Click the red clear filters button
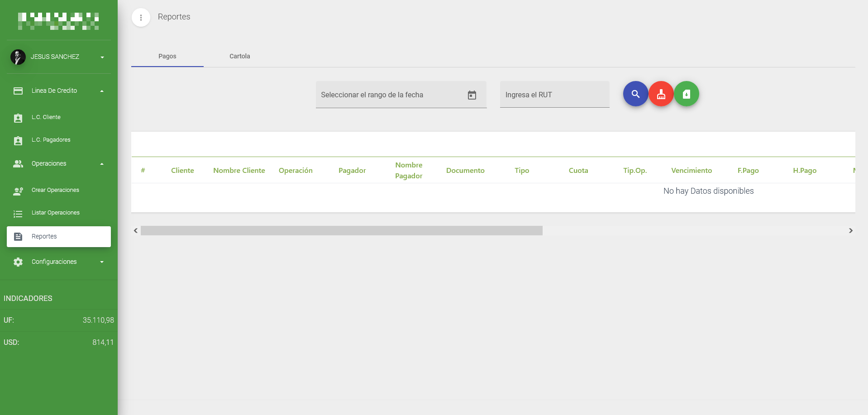 click(661, 94)
